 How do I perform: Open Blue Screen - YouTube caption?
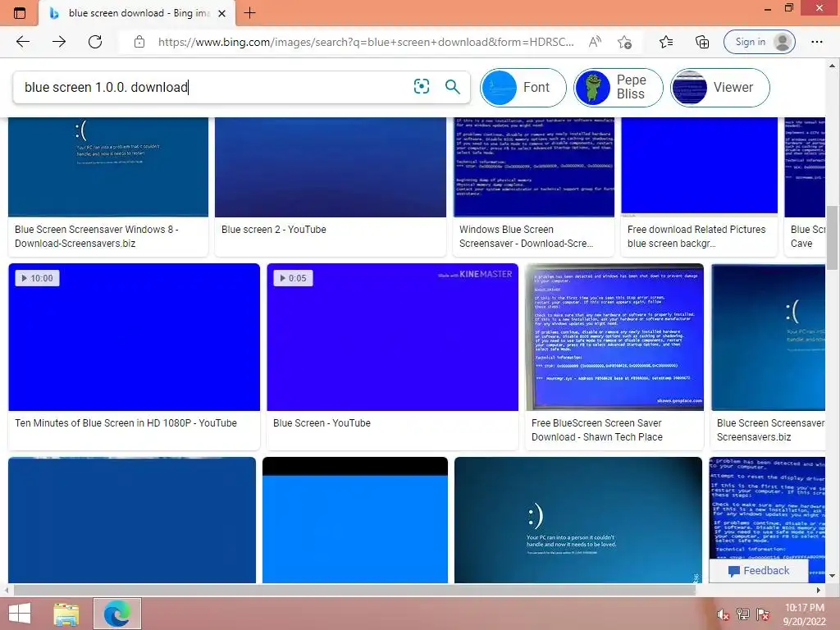[x=322, y=422]
